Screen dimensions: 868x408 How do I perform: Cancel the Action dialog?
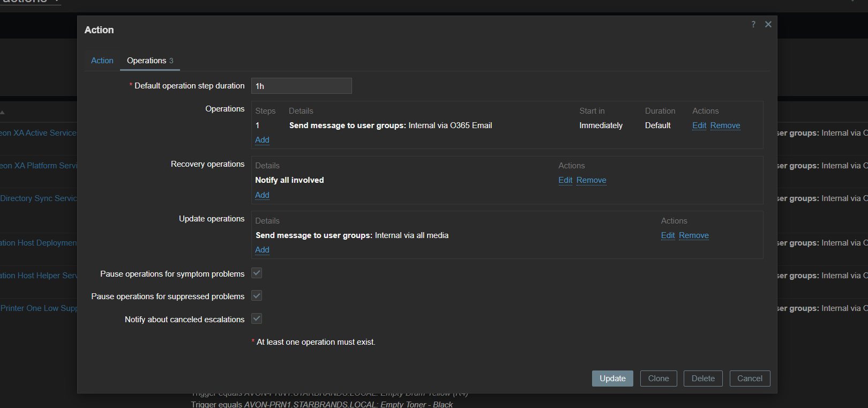[x=750, y=379]
